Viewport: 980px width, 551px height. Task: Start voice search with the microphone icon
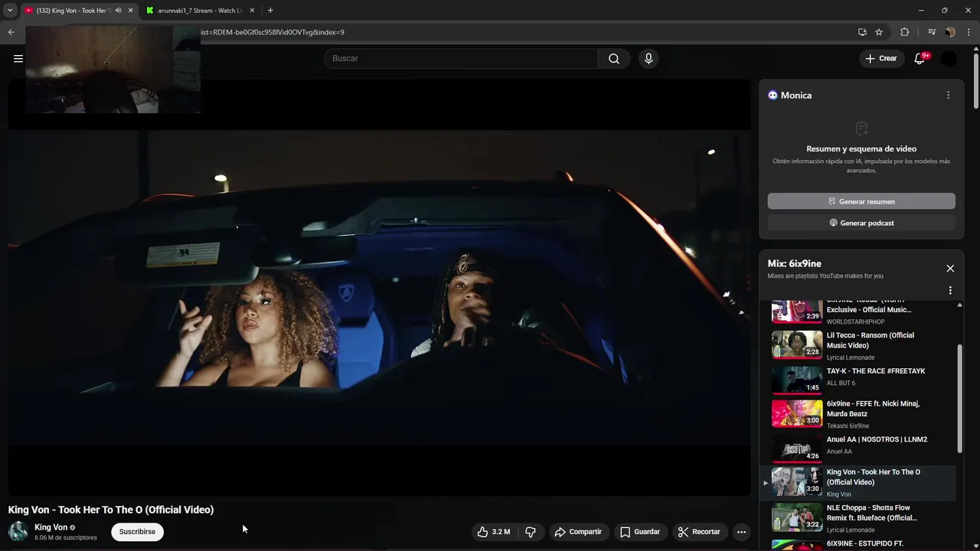click(648, 59)
